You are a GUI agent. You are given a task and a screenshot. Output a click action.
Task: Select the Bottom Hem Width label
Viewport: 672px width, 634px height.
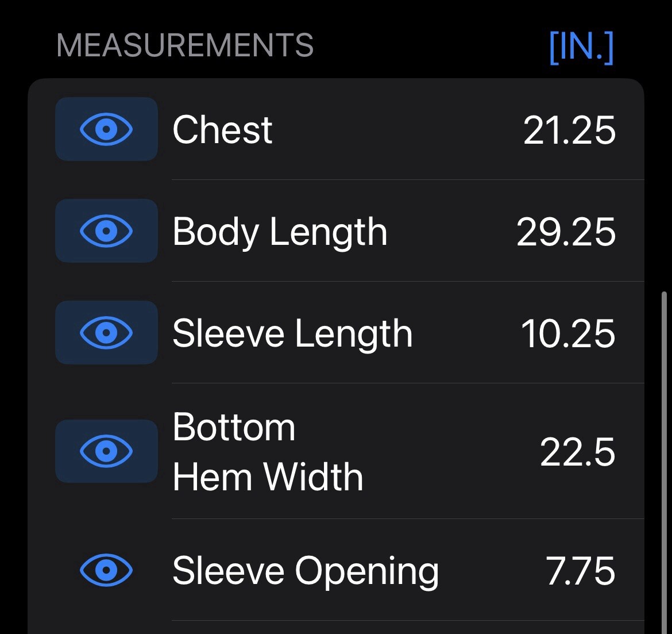(x=268, y=452)
